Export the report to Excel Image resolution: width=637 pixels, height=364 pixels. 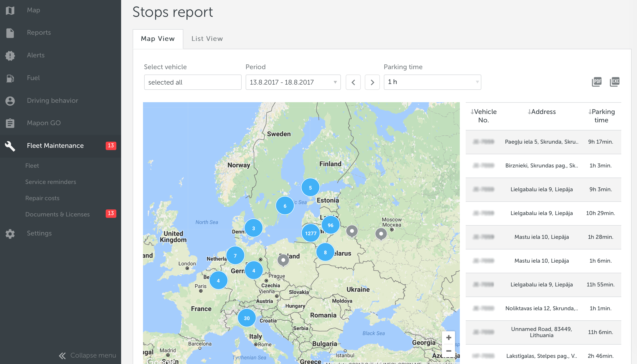click(615, 82)
